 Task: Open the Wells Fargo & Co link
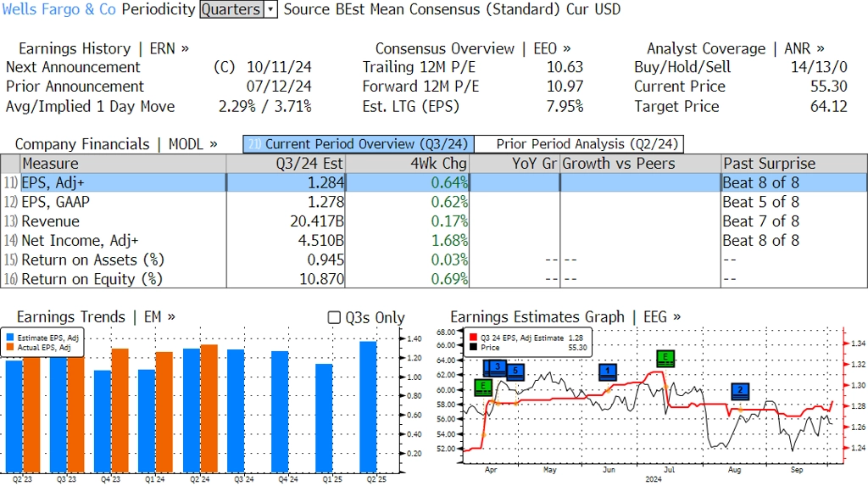point(59,9)
